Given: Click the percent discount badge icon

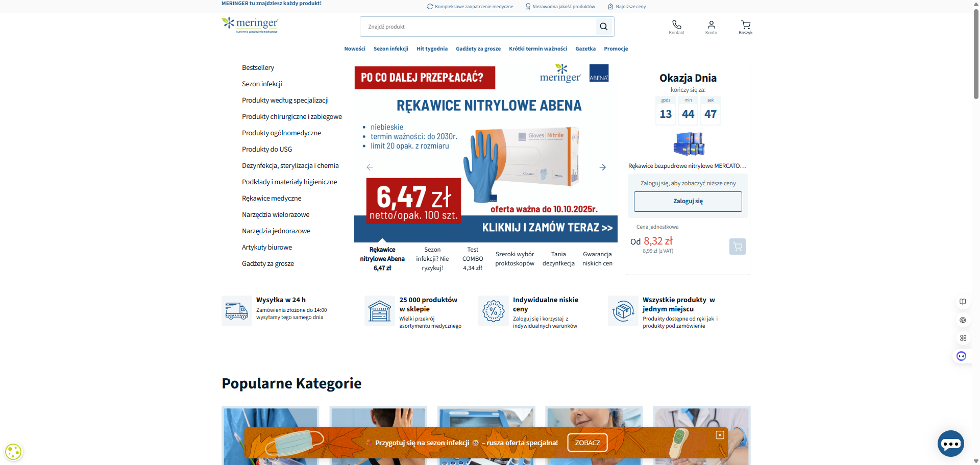Looking at the screenshot, I should point(494,311).
